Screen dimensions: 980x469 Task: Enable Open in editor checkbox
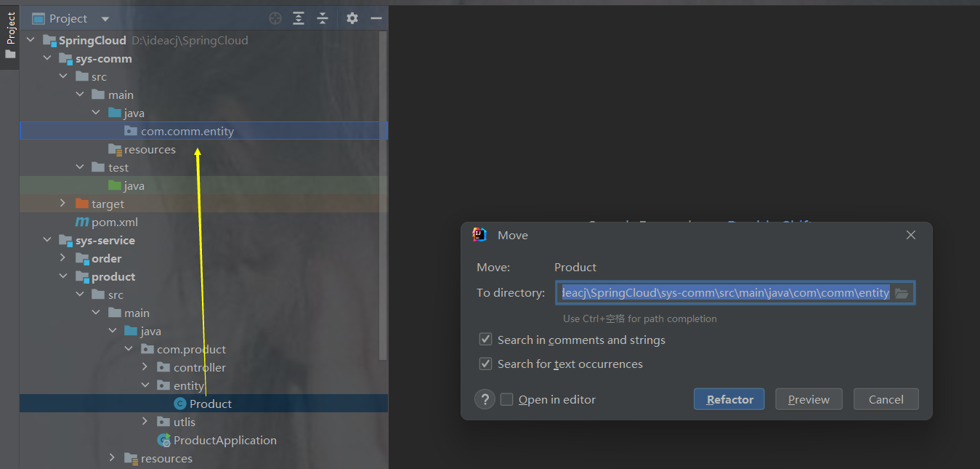click(x=507, y=399)
